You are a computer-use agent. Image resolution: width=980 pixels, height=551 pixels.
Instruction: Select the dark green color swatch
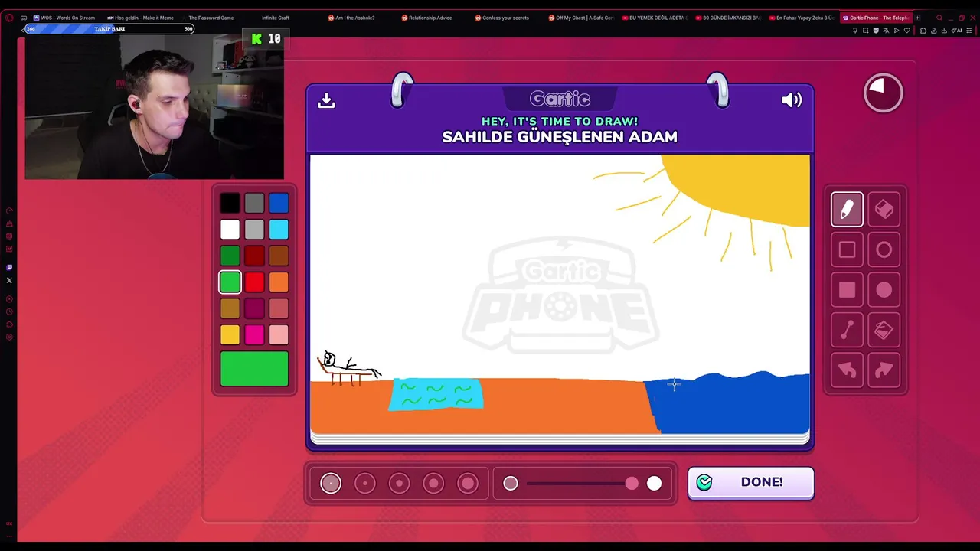point(230,256)
